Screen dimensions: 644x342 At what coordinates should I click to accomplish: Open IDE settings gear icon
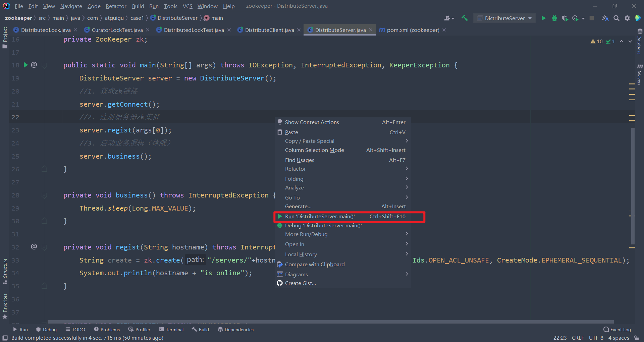pyautogui.click(x=627, y=18)
